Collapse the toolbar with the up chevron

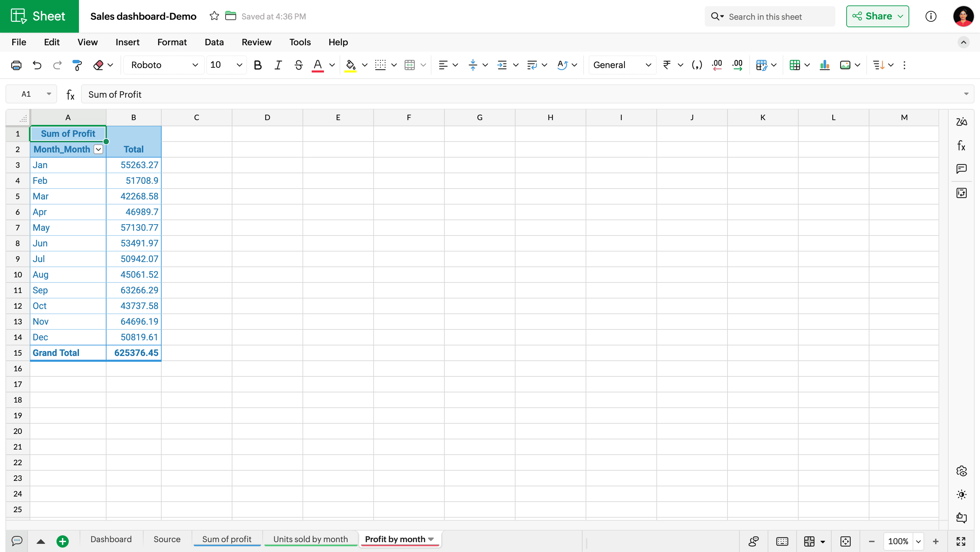coord(963,42)
